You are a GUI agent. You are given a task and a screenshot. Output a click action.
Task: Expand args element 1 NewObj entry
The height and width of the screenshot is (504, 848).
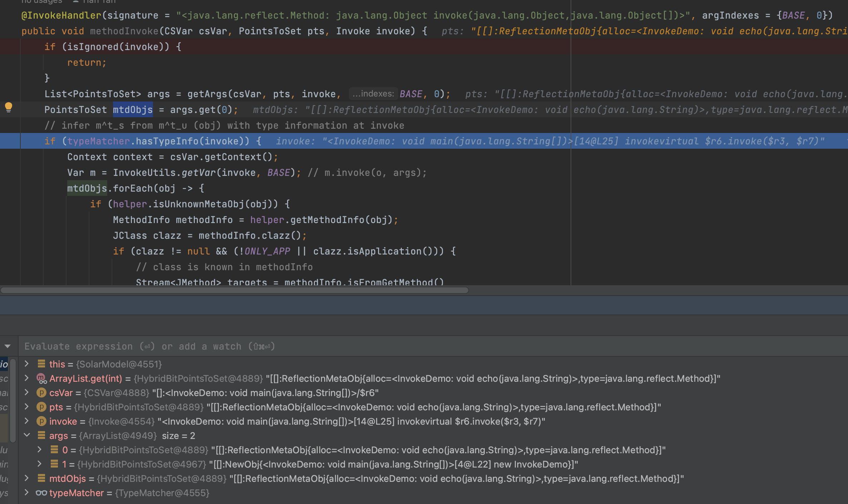point(40,464)
